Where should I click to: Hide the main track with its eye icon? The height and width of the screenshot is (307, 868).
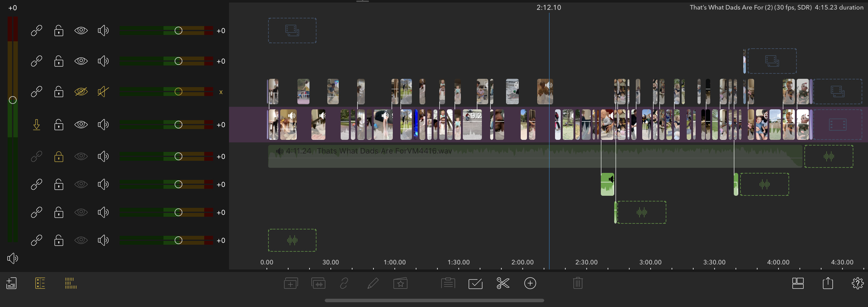(81, 125)
